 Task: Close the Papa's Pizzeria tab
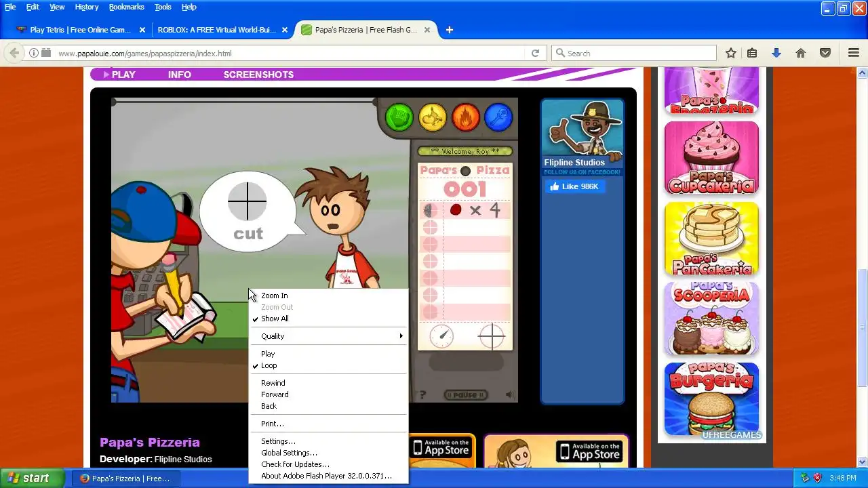click(x=429, y=30)
